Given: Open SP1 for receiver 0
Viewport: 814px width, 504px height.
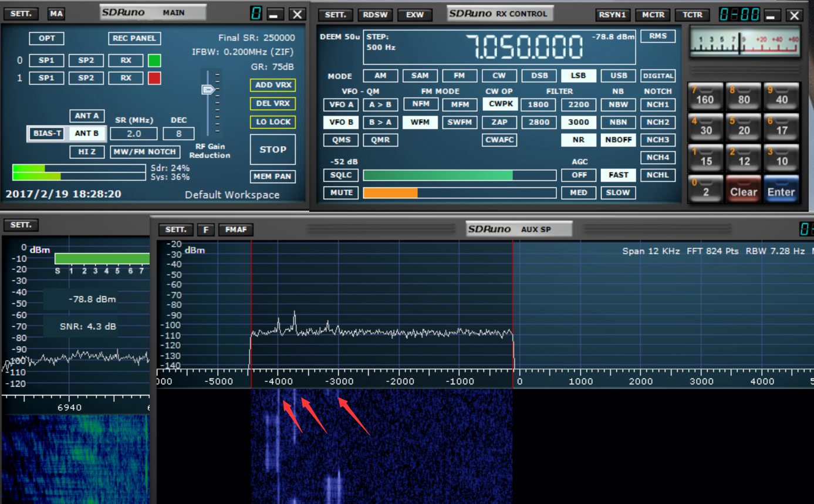Looking at the screenshot, I should (47, 60).
